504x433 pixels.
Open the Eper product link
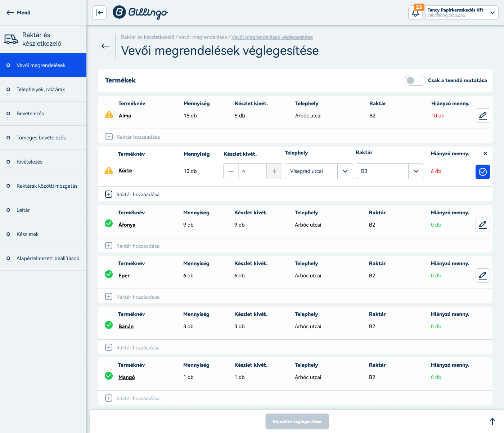pyautogui.click(x=124, y=276)
